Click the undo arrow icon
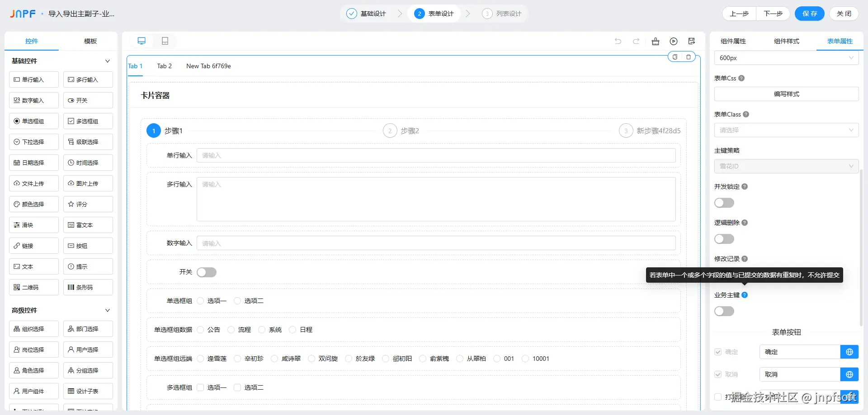 [618, 41]
